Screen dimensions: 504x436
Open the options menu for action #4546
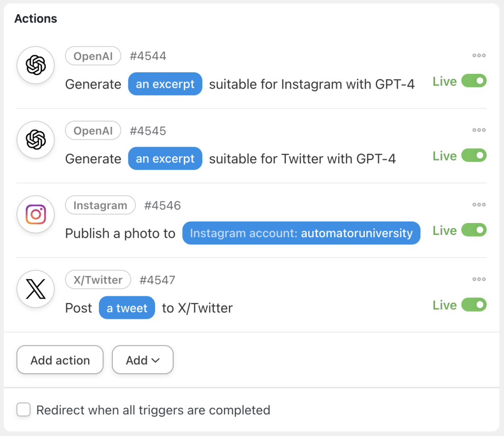coord(478,205)
